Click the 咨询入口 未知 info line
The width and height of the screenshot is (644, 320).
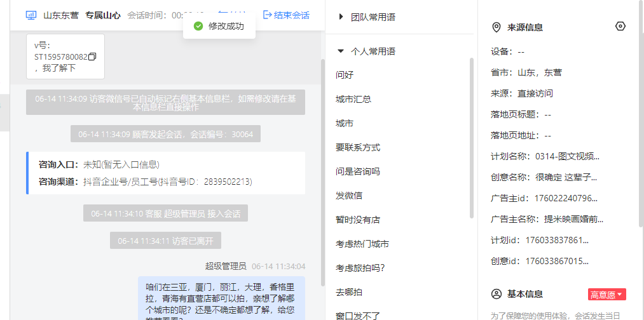99,165
